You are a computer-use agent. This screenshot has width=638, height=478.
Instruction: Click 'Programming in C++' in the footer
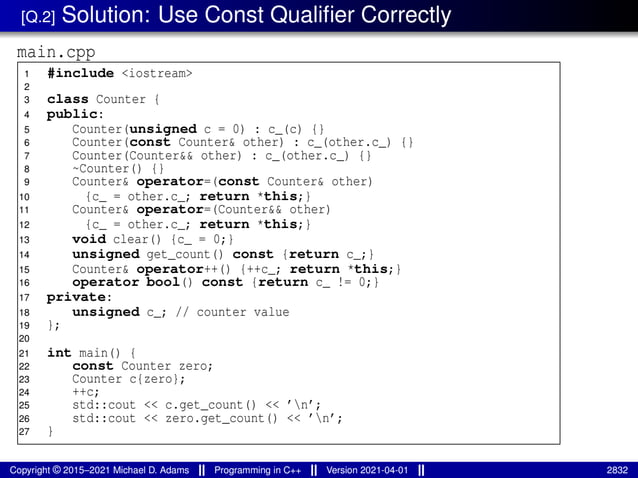pos(258,470)
